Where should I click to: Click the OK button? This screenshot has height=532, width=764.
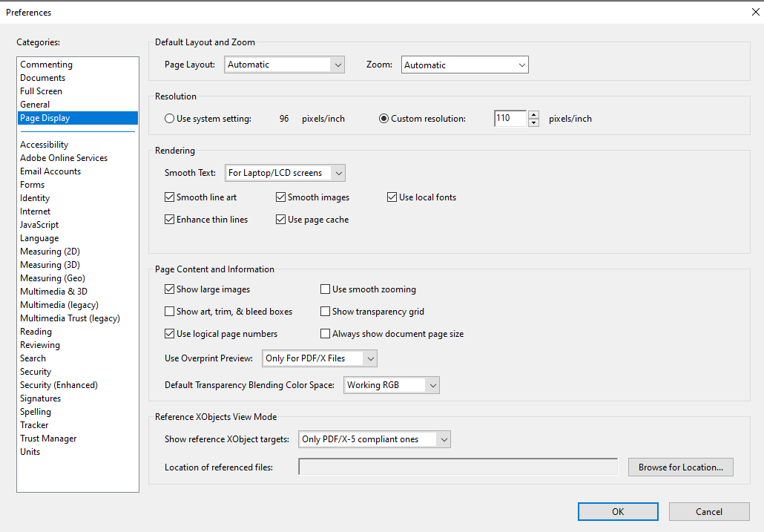click(618, 511)
